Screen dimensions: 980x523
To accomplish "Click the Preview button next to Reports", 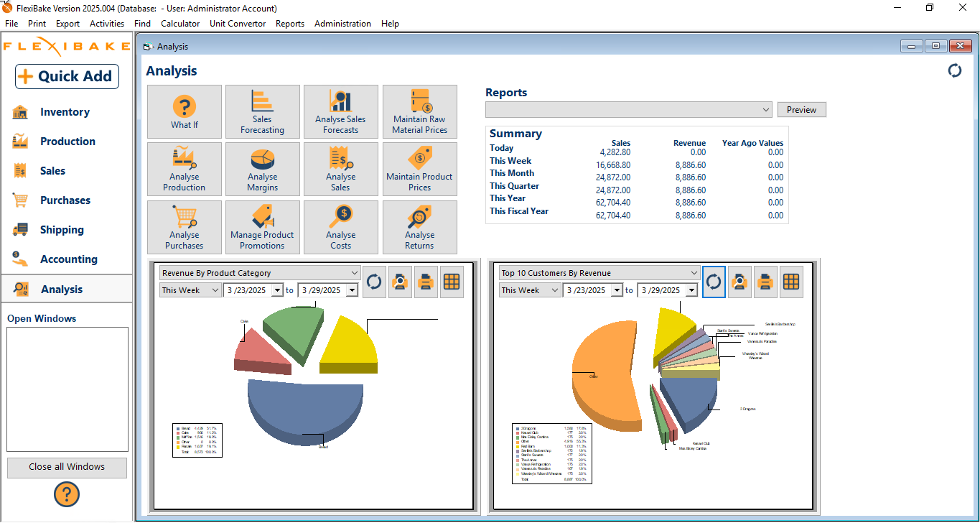I will [x=801, y=110].
